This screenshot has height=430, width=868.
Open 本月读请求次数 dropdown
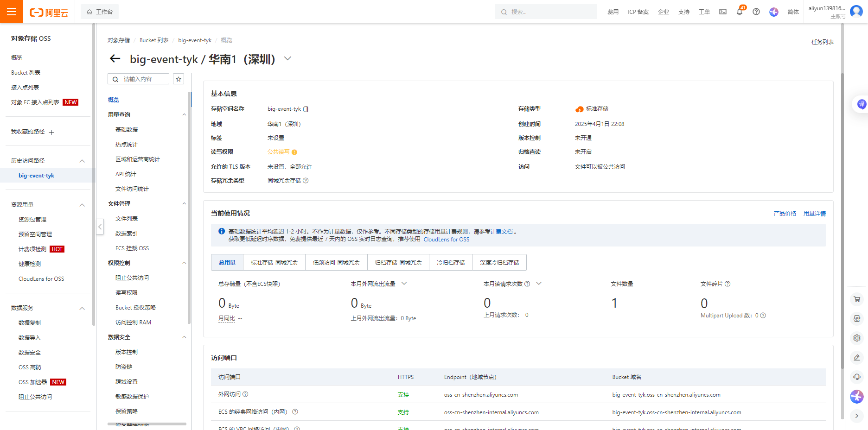coord(539,284)
